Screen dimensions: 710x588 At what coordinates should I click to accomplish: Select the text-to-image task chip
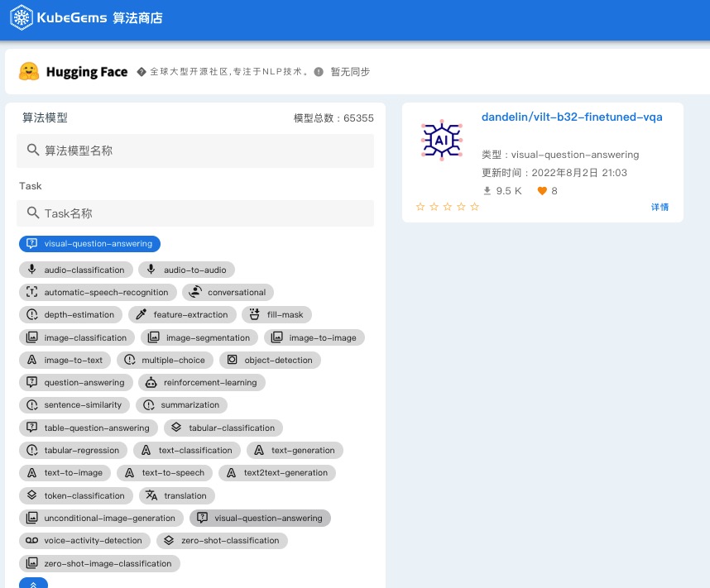click(65, 473)
